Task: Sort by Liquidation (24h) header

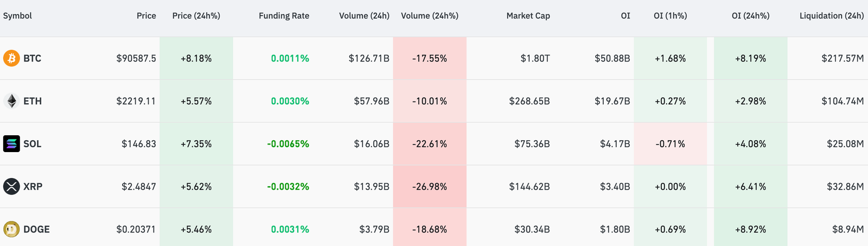Action: pyautogui.click(x=831, y=16)
